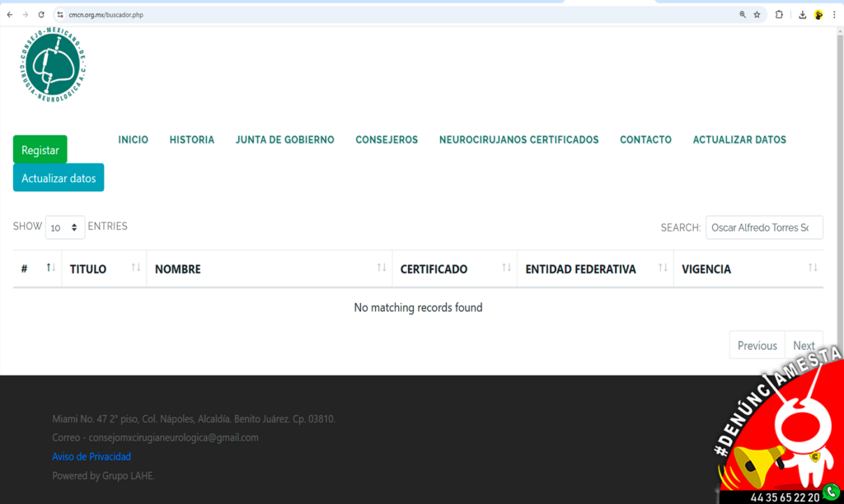844x504 pixels.
Task: Bookmark this page with star icon
Action: tap(757, 15)
